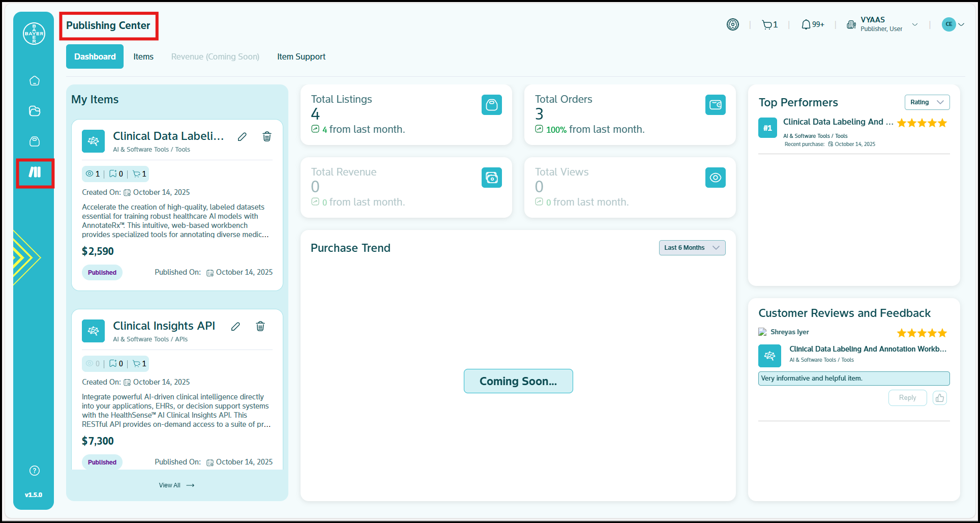Edit the Clinical Data Labeling item

242,136
